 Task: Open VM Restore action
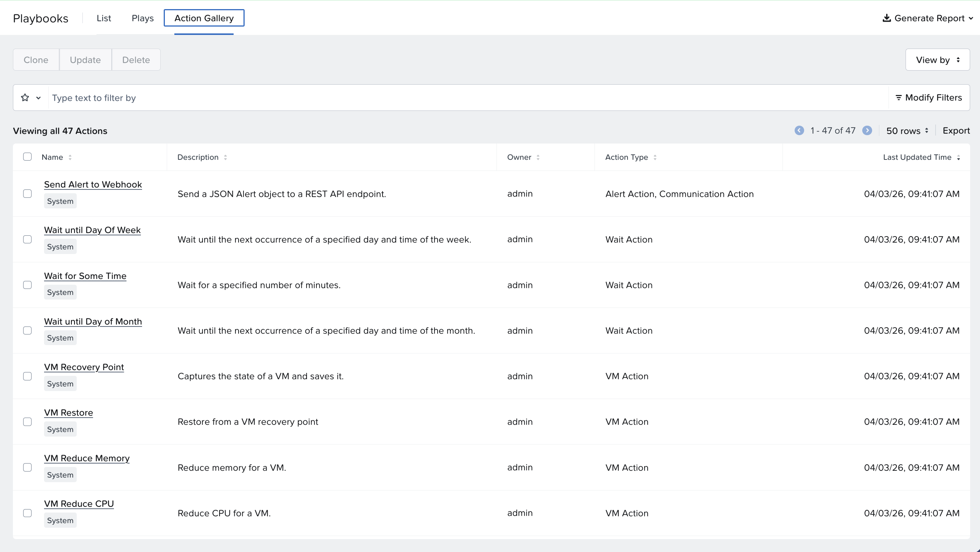(x=68, y=413)
